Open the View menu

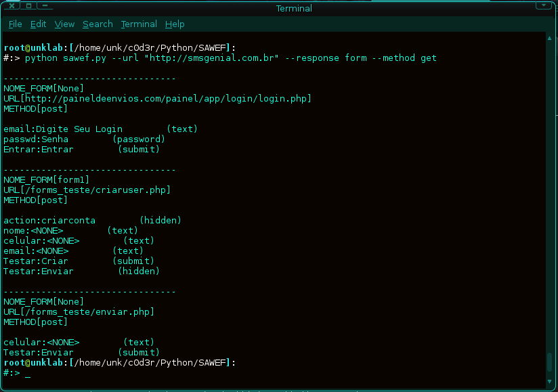(x=64, y=24)
